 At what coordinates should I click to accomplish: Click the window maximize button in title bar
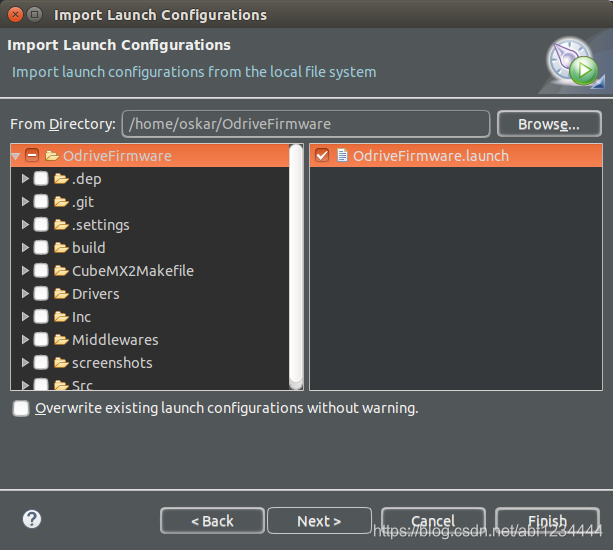click(x=35, y=14)
